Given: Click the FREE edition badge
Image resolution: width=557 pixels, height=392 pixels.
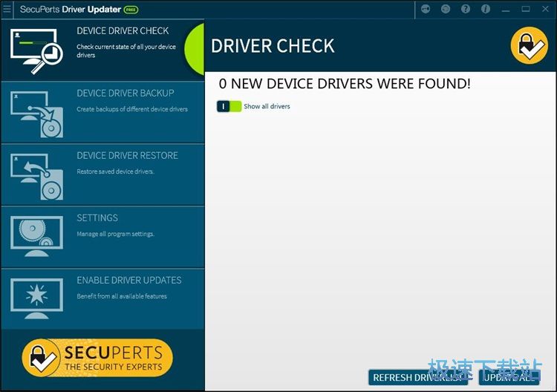Looking at the screenshot, I should click(131, 10).
